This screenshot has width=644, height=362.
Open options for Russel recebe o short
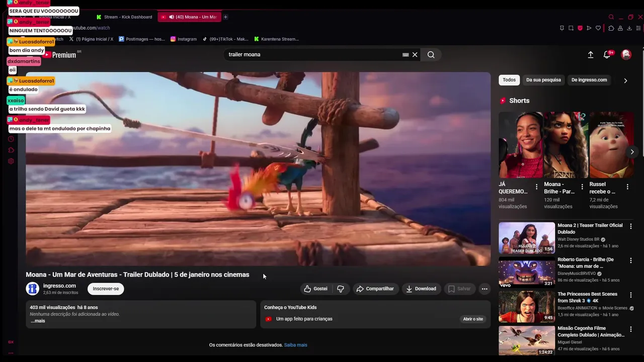click(627, 187)
